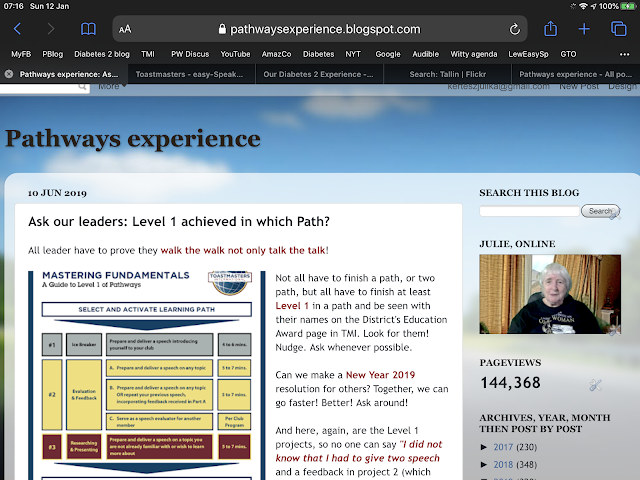Open the MyFB bookmark
The height and width of the screenshot is (480, 640).
click(x=21, y=54)
